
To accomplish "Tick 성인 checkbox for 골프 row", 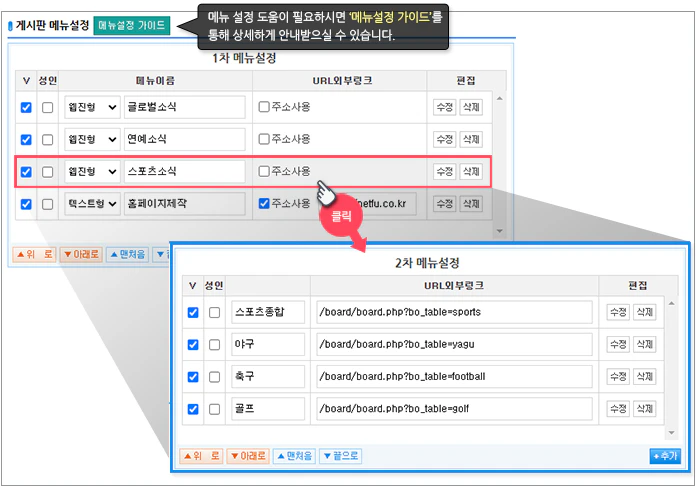I will (214, 409).
